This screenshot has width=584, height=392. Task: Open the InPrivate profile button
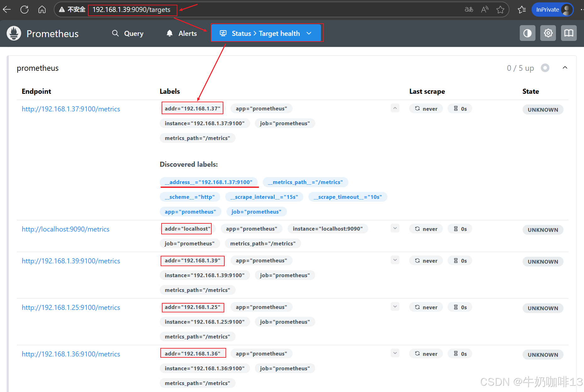(553, 9)
